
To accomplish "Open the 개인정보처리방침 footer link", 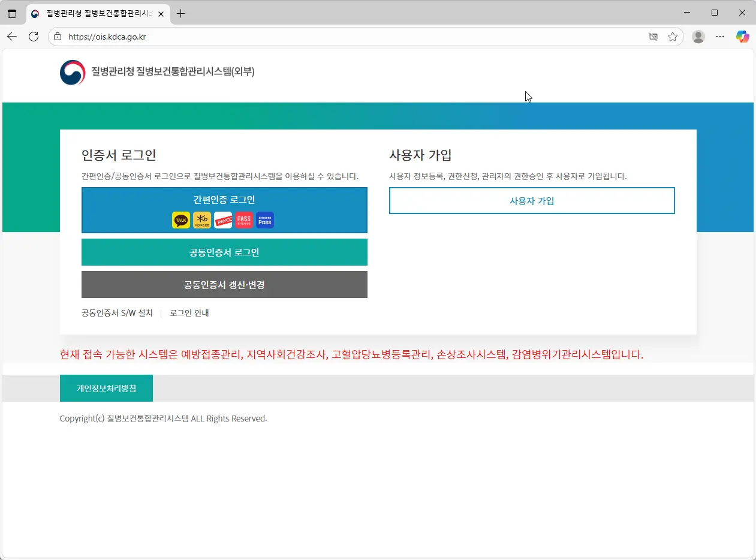I will pos(106,389).
